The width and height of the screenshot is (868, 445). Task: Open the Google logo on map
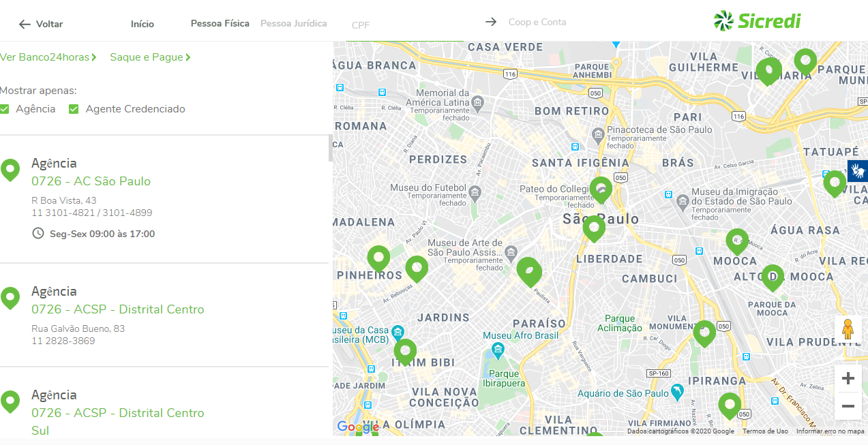tap(358, 427)
